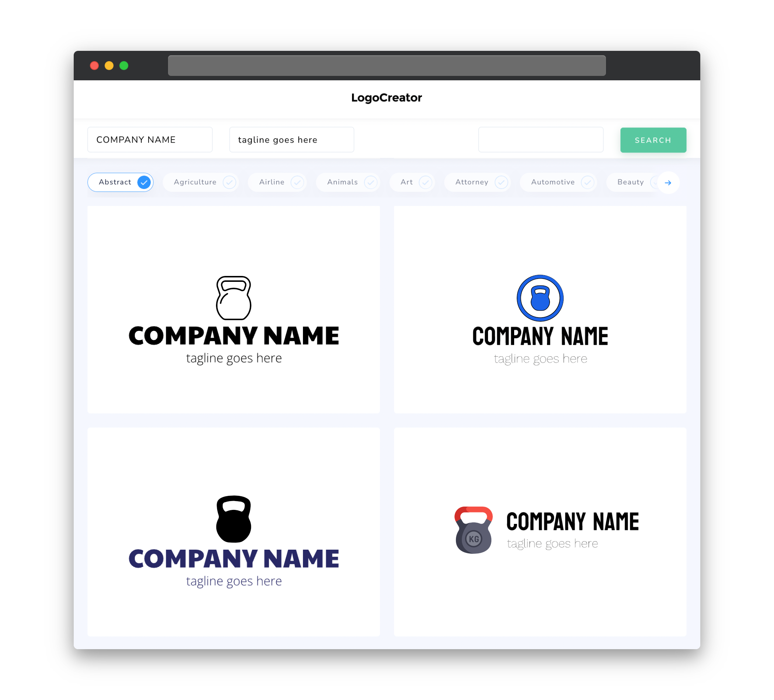774x700 pixels.
Task: Click the Abstract category checkmark icon
Action: [144, 182]
